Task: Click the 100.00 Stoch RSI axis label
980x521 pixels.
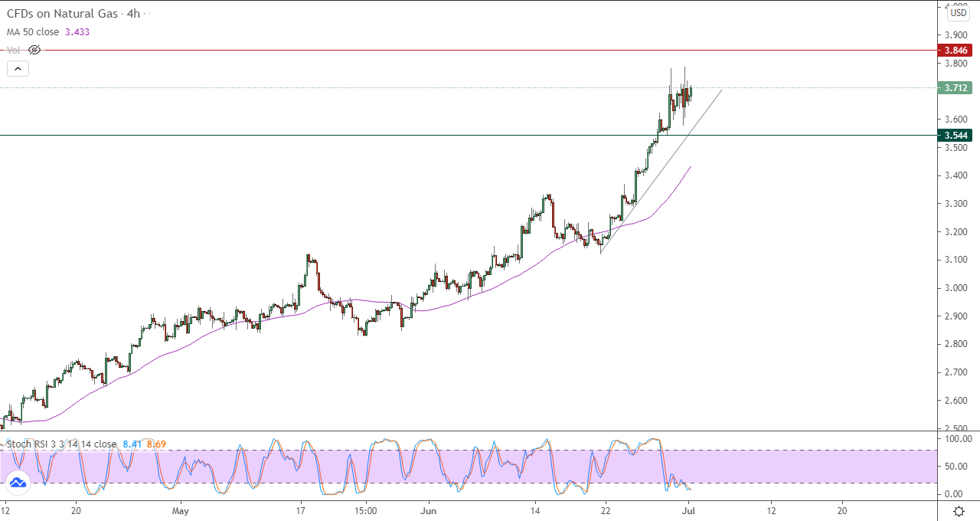Action: point(957,439)
